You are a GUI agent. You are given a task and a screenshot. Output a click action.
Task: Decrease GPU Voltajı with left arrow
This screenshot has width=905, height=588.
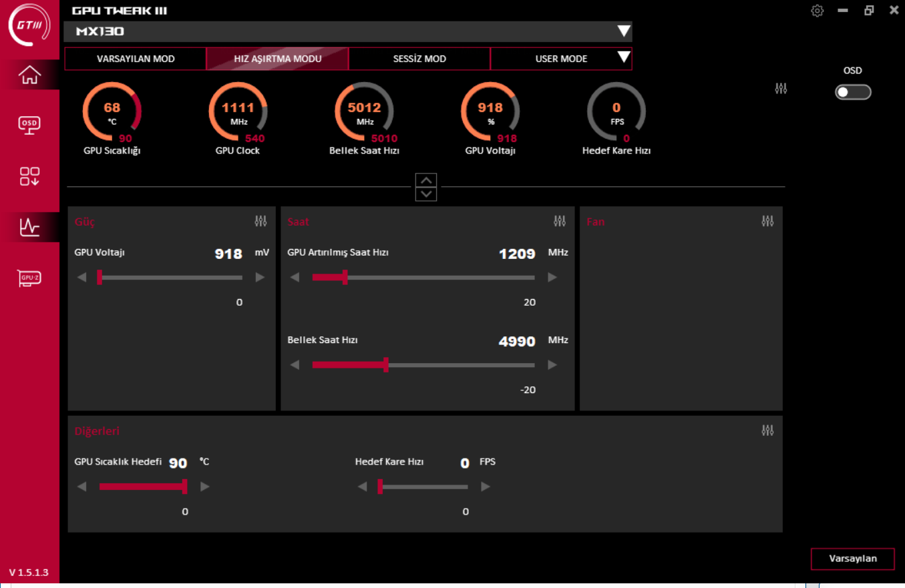click(x=81, y=278)
